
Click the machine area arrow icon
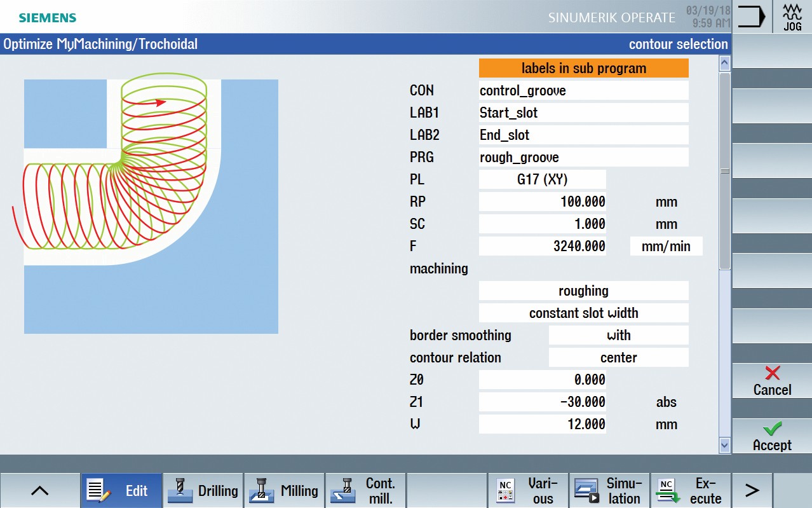coord(751,17)
